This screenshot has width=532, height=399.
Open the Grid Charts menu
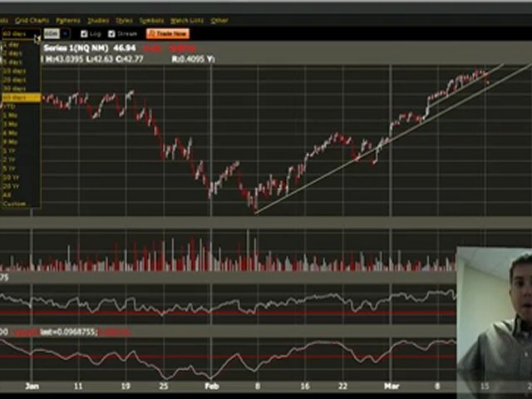point(32,21)
